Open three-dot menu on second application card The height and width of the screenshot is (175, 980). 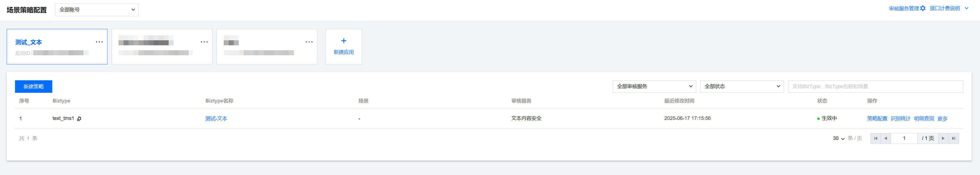click(x=204, y=42)
